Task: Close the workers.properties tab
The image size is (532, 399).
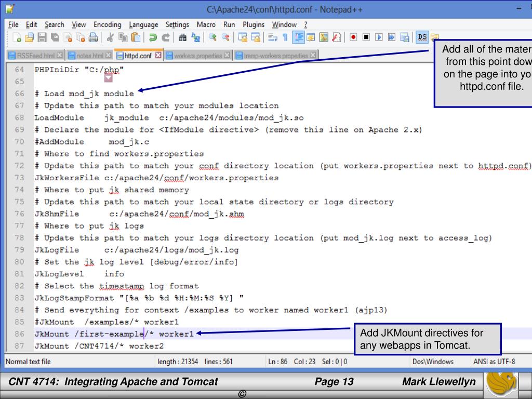Action: point(227,55)
